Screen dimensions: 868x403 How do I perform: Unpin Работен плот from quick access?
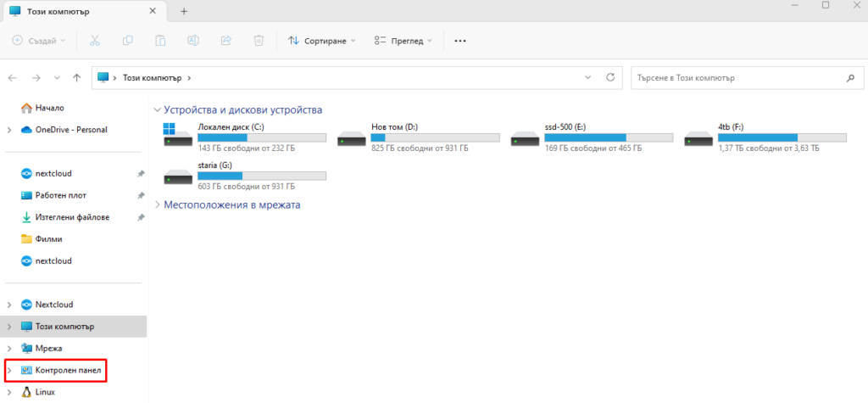point(141,196)
